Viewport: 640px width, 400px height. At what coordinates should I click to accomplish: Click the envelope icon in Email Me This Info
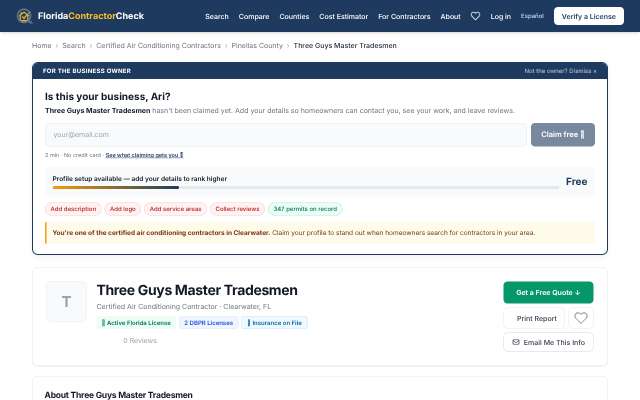click(516, 342)
